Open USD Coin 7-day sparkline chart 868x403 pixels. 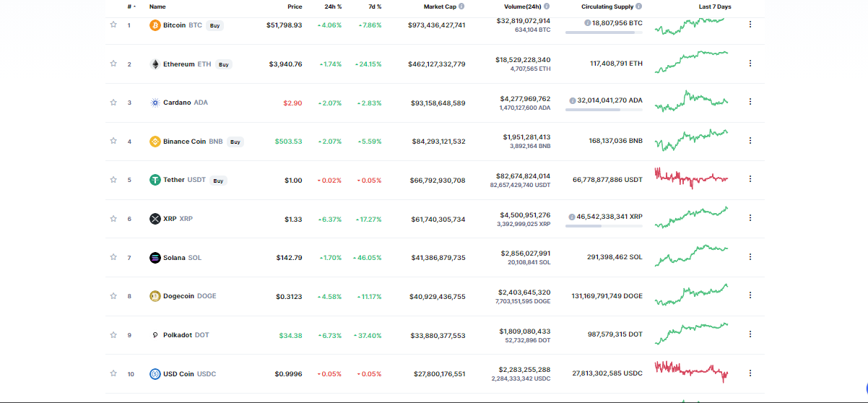tap(691, 371)
